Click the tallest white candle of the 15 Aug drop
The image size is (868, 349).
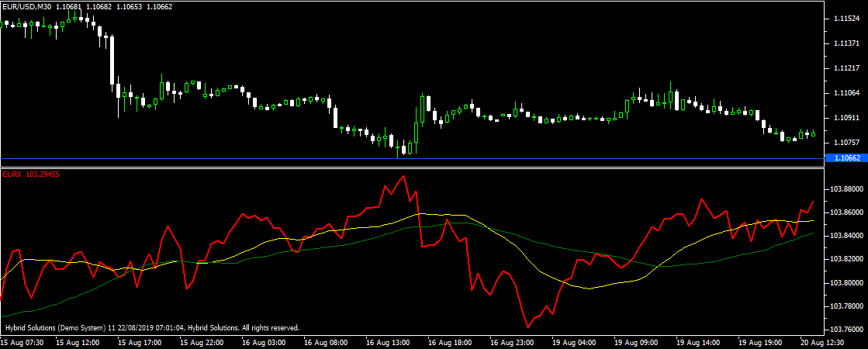[112, 60]
